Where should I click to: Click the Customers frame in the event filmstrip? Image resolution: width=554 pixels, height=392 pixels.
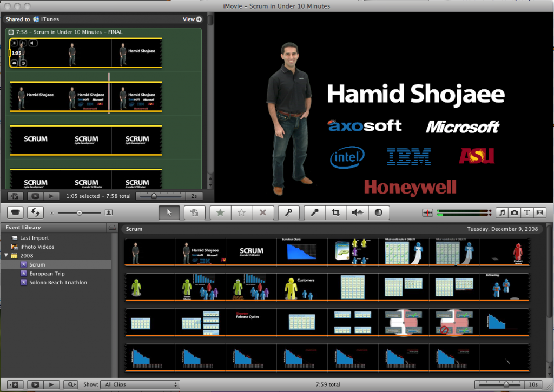[x=302, y=288]
